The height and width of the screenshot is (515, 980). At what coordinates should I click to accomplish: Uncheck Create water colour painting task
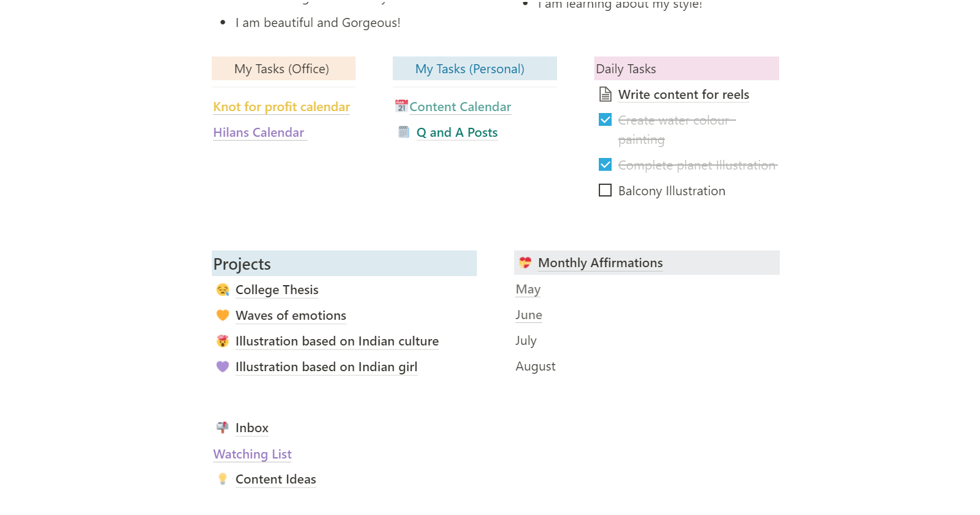(605, 119)
